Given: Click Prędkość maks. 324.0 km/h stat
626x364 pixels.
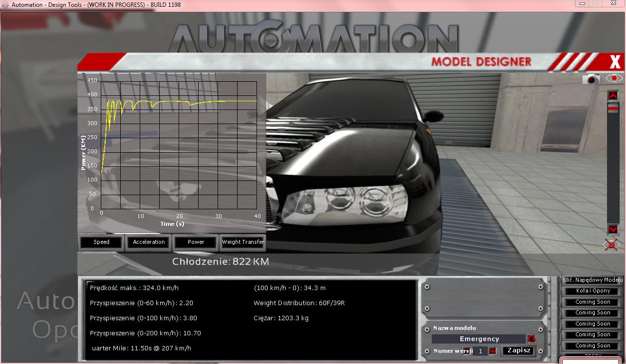Looking at the screenshot, I should (x=134, y=288).
